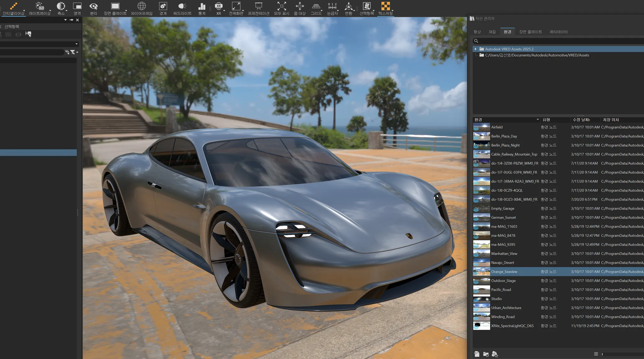Viewport: 644px width, 359px height.
Task: Expand Autodesk VRED Assets 2025.3 folder
Action: coord(475,49)
